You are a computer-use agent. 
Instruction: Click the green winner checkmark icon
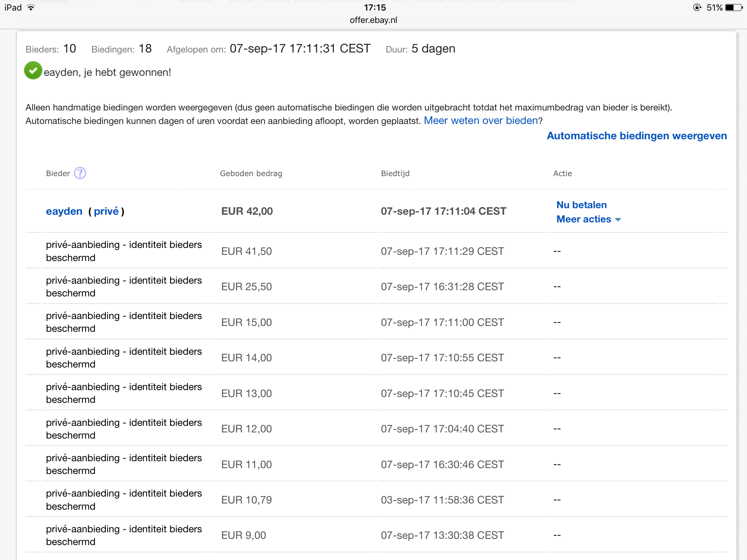tap(33, 71)
